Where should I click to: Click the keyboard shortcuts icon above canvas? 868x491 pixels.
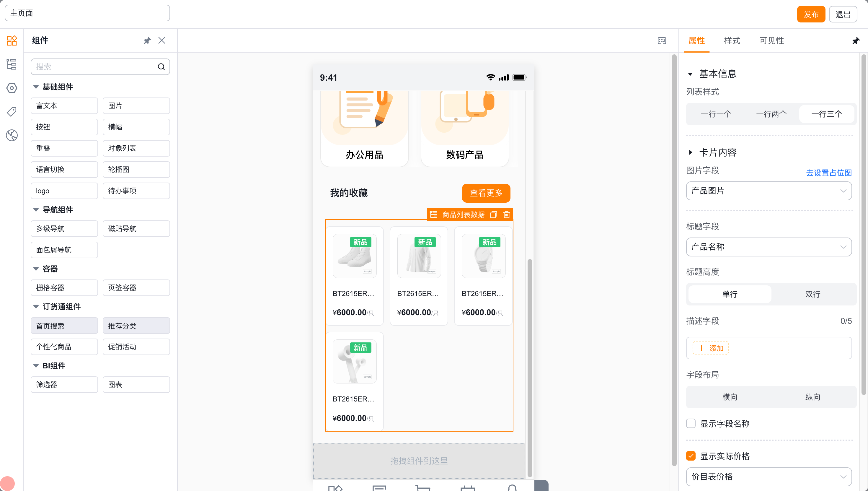click(x=662, y=40)
